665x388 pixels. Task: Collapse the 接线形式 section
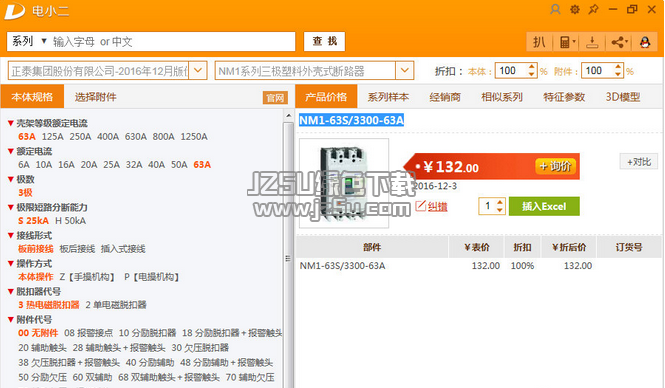click(x=11, y=235)
